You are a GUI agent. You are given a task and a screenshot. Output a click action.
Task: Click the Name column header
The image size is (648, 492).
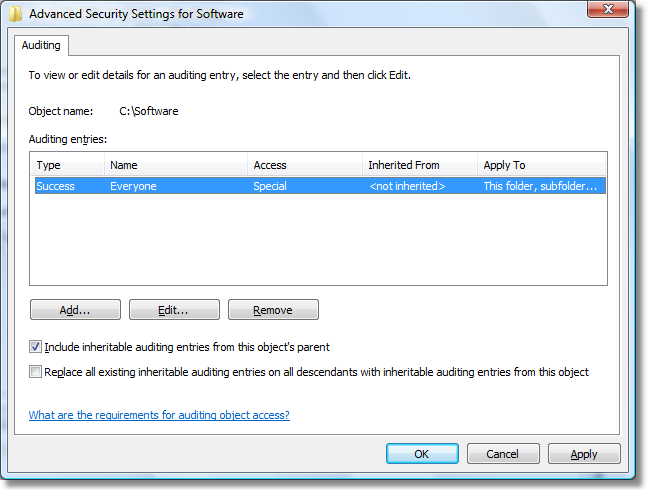pos(176,165)
